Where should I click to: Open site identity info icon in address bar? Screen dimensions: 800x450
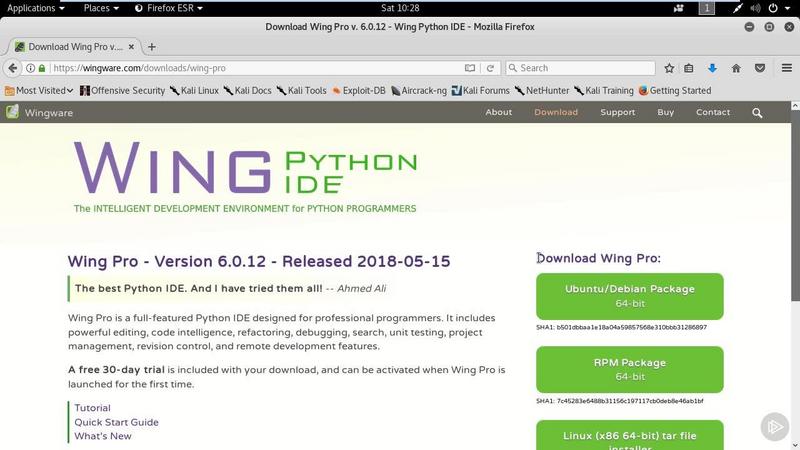[x=31, y=68]
